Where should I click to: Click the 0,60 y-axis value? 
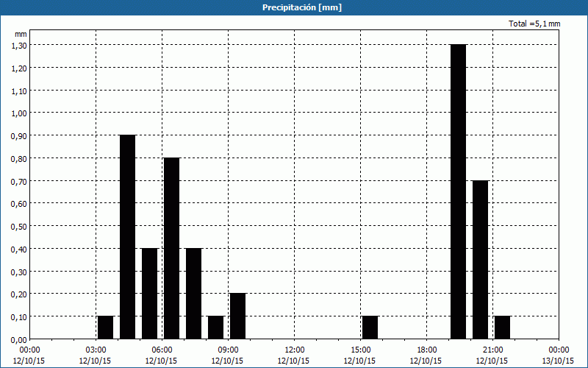point(19,204)
